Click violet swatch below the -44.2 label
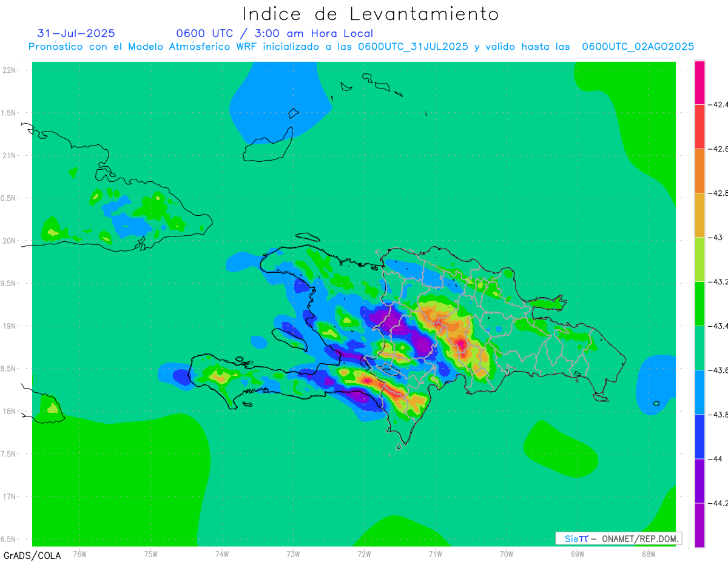Viewport: 728px width, 562px height. 699,525
